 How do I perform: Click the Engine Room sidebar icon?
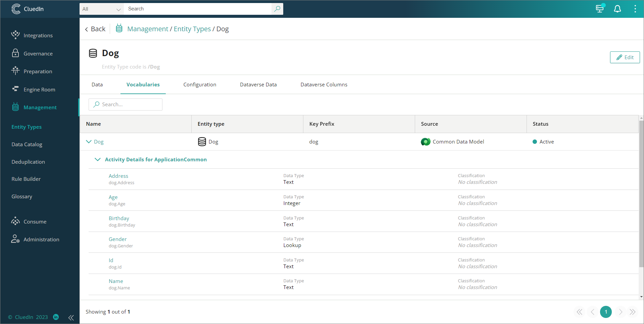[x=16, y=89]
